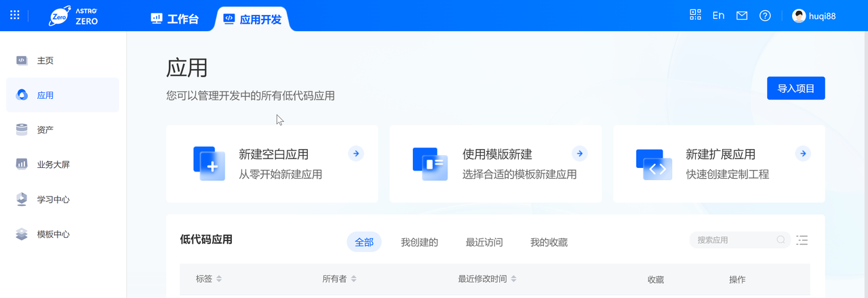Click the 您可以管理开发中的所有低代码应用 subtitle

[250, 95]
